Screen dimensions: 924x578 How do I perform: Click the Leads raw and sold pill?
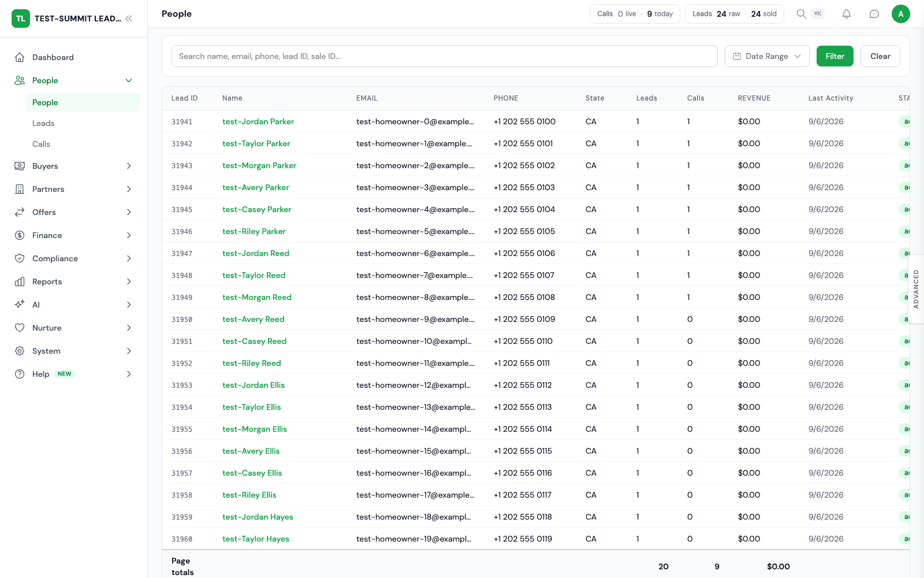735,14
